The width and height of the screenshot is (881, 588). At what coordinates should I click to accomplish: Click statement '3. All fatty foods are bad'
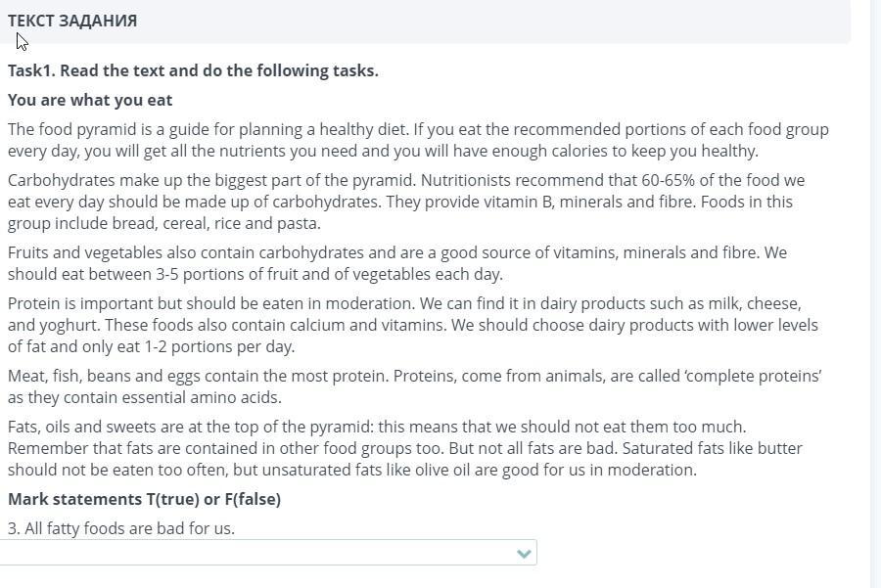[121, 528]
